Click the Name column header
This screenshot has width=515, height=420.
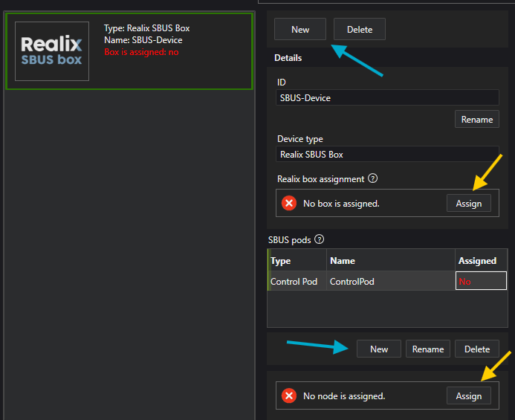390,260
